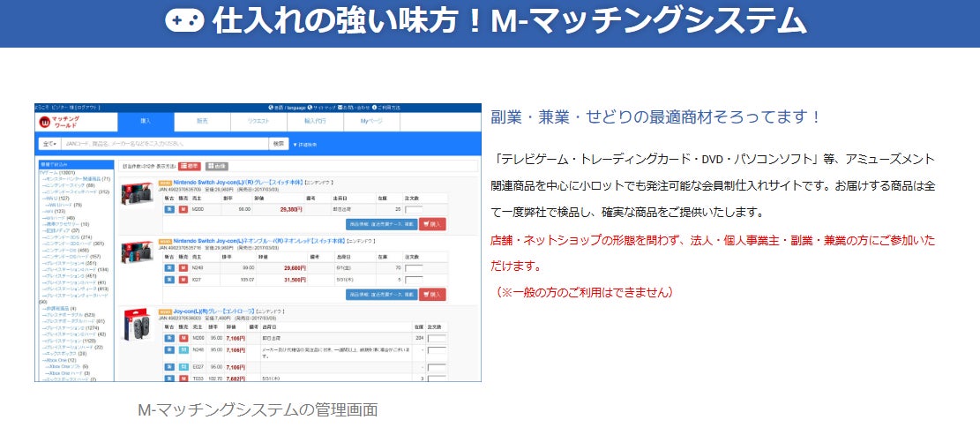Open the 販売 tab

point(202,122)
